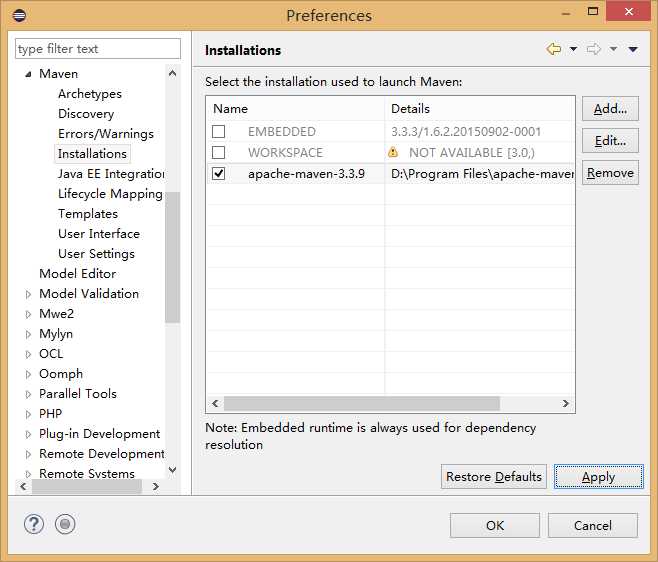Expand the OCL tree node
The image size is (658, 562).
pos(28,355)
